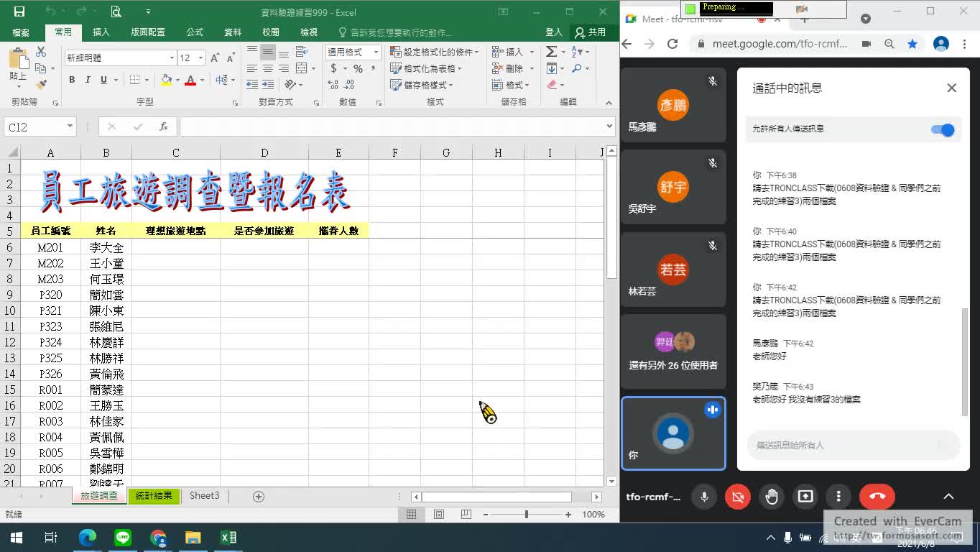Raise hand in Google Meet
The width and height of the screenshot is (980, 552).
pos(772,496)
